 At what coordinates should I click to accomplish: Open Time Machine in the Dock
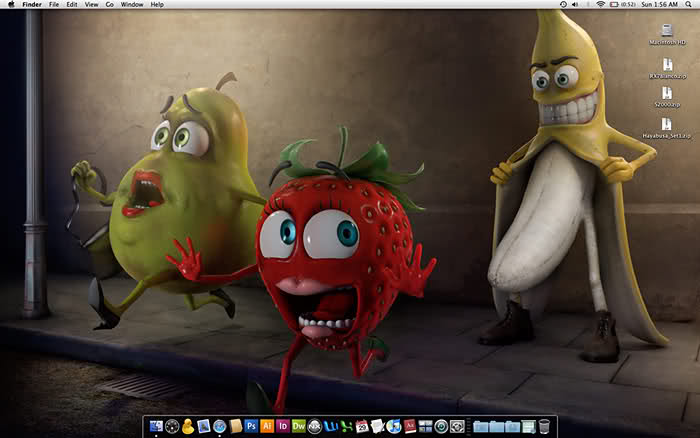[x=441, y=426]
